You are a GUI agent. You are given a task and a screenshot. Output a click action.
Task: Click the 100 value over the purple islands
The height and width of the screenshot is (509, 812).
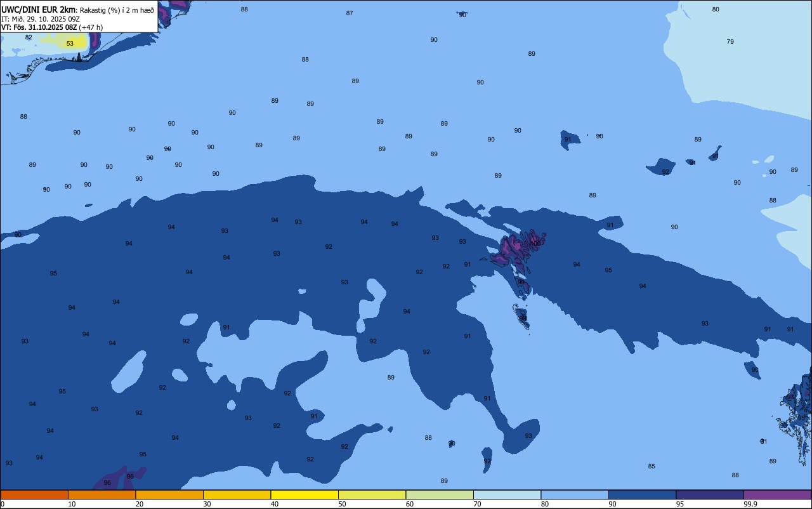(x=536, y=244)
